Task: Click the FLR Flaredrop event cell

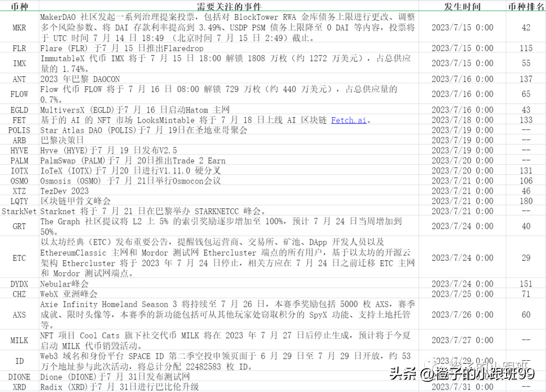Action: coord(229,48)
